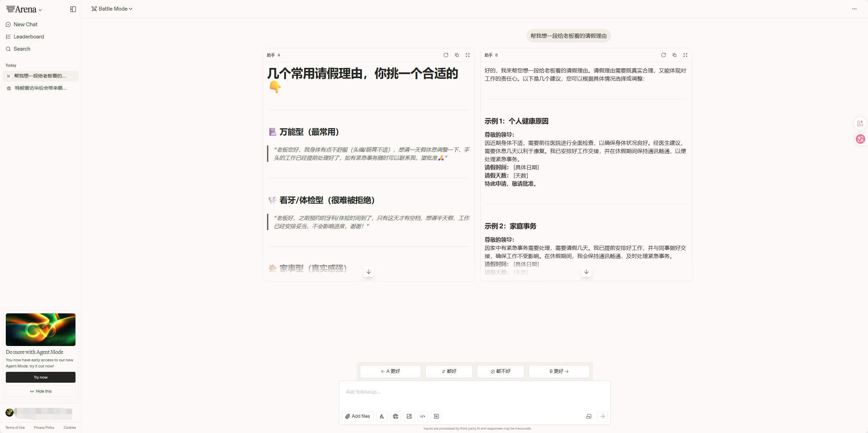Vote "A 更好"

(x=390, y=371)
